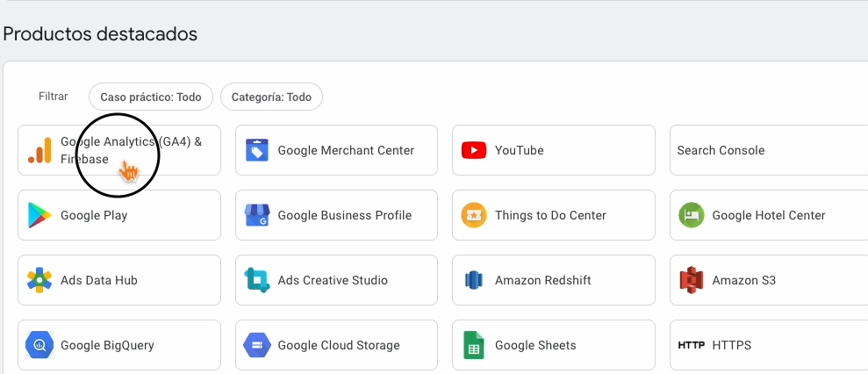This screenshot has width=868, height=374.
Task: Click the Google BigQuery magnifier icon
Action: pyautogui.click(x=39, y=345)
